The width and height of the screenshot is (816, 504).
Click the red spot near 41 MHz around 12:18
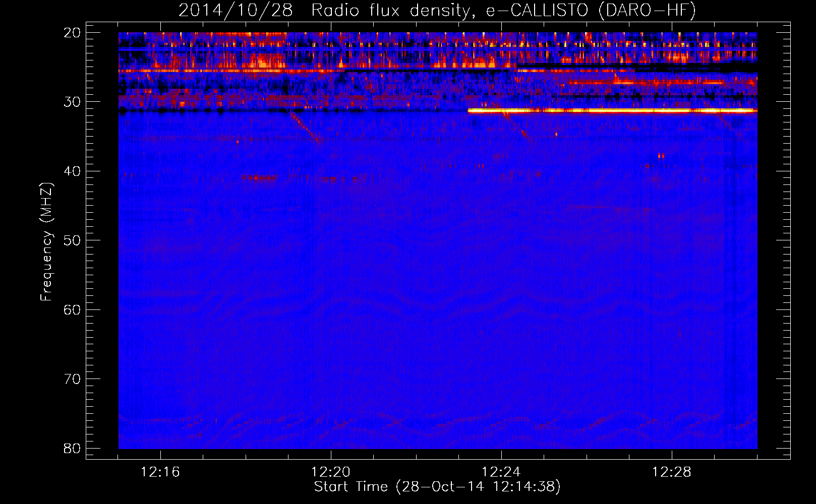click(259, 177)
